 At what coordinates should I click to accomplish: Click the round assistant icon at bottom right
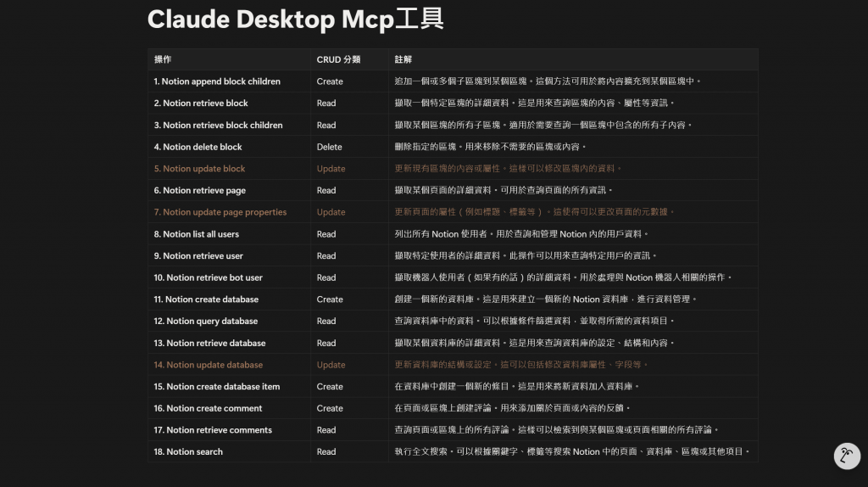pyautogui.click(x=847, y=456)
